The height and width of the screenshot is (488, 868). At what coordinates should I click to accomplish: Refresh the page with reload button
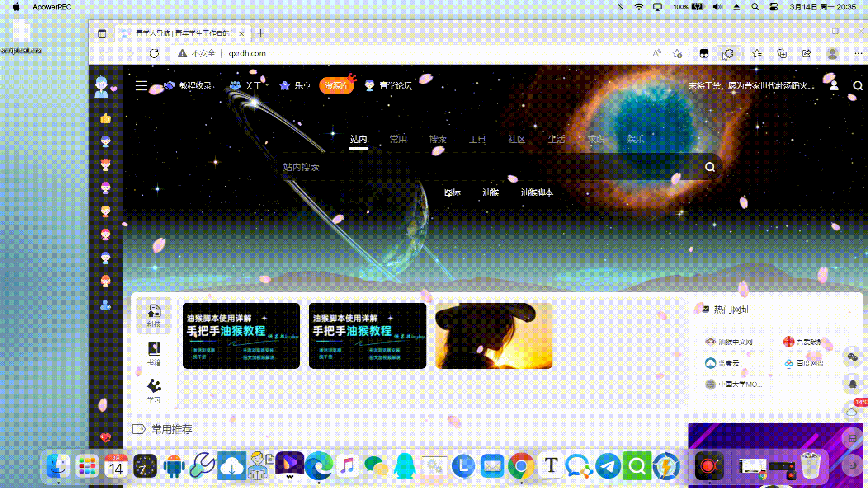[x=154, y=53]
